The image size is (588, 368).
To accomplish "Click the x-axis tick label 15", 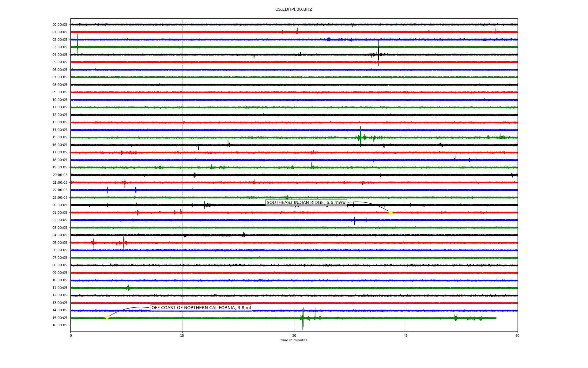I will click(x=182, y=336).
